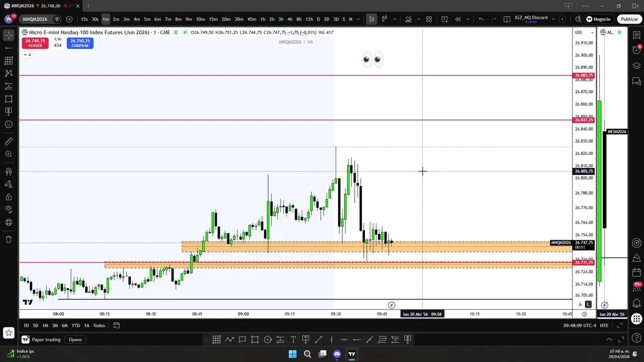The image size is (644, 362).
Task: Select the 1D date range
Action: click(26, 325)
